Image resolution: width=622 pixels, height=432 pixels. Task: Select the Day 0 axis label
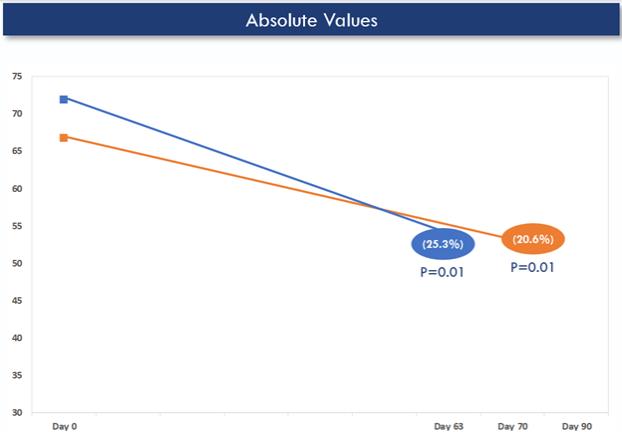click(65, 426)
